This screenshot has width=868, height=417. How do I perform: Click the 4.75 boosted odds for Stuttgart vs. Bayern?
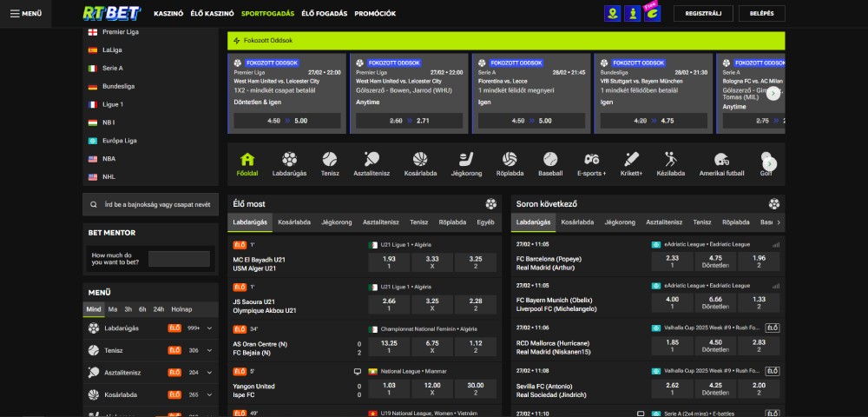tap(654, 121)
